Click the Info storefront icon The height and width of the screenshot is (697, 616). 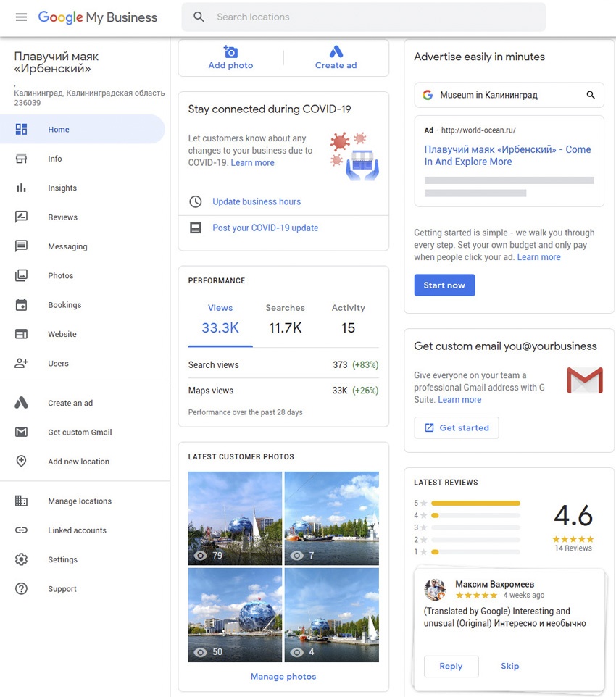pyautogui.click(x=21, y=158)
